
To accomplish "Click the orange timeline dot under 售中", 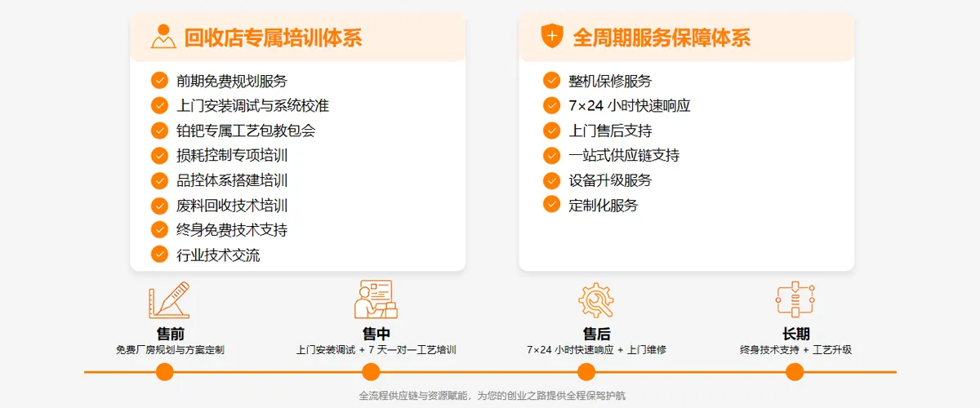I will pyautogui.click(x=371, y=372).
